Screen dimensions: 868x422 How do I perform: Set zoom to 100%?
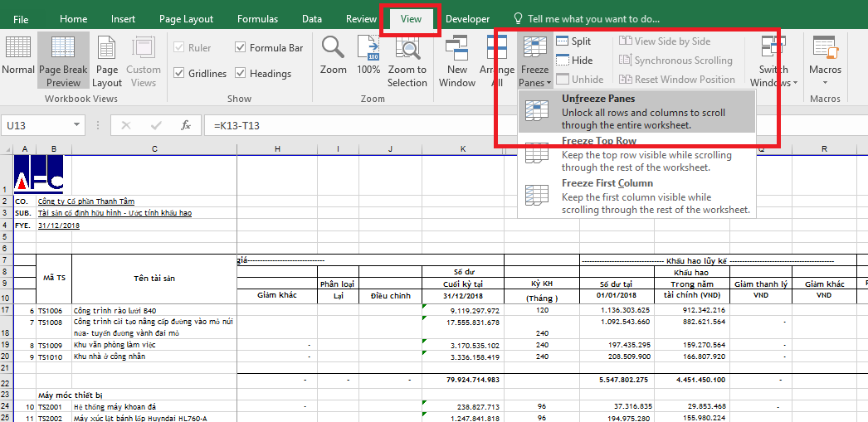368,56
